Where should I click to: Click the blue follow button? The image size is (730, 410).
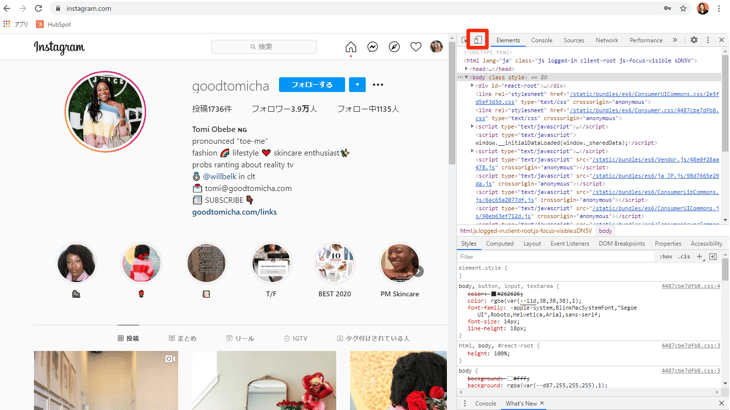tap(312, 85)
